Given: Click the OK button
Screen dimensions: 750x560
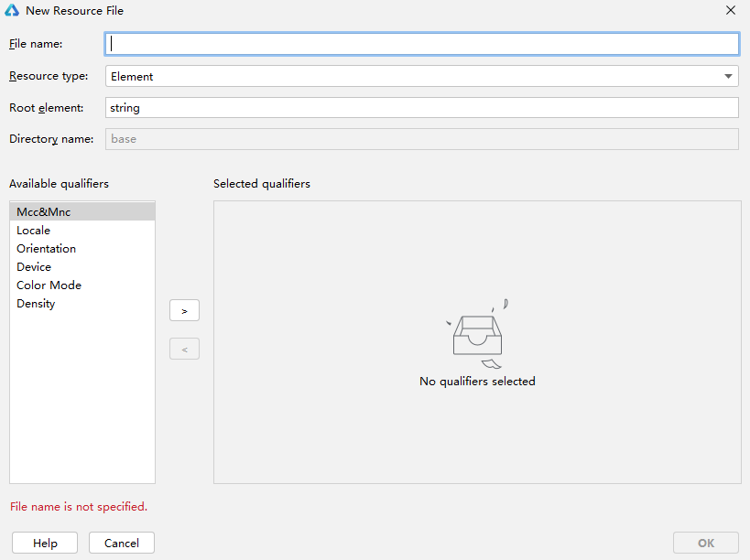Looking at the screenshot, I should (x=706, y=543).
